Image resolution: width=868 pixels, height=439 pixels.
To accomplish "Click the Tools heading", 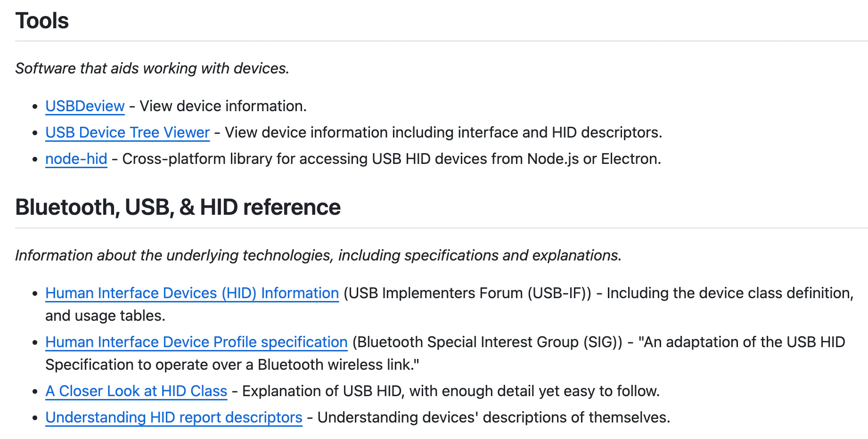I will point(42,21).
